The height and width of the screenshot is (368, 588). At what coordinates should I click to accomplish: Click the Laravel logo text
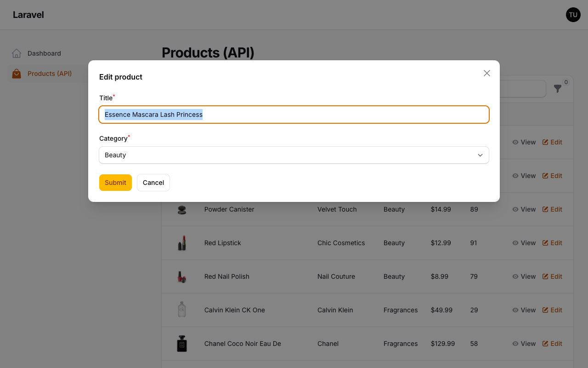28,15
